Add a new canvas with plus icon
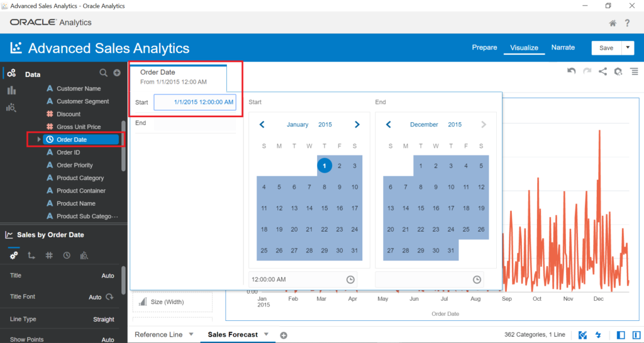This screenshot has height=343, width=644. point(284,335)
